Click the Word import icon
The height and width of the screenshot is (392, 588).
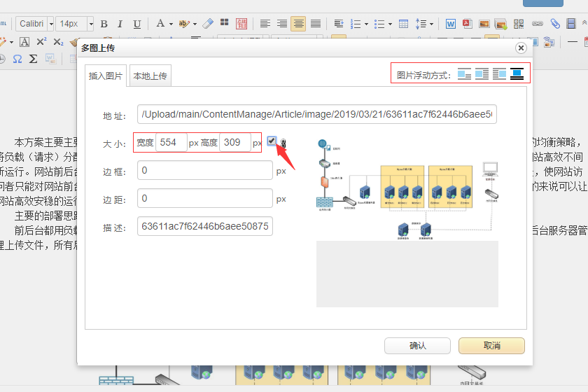coord(450,24)
